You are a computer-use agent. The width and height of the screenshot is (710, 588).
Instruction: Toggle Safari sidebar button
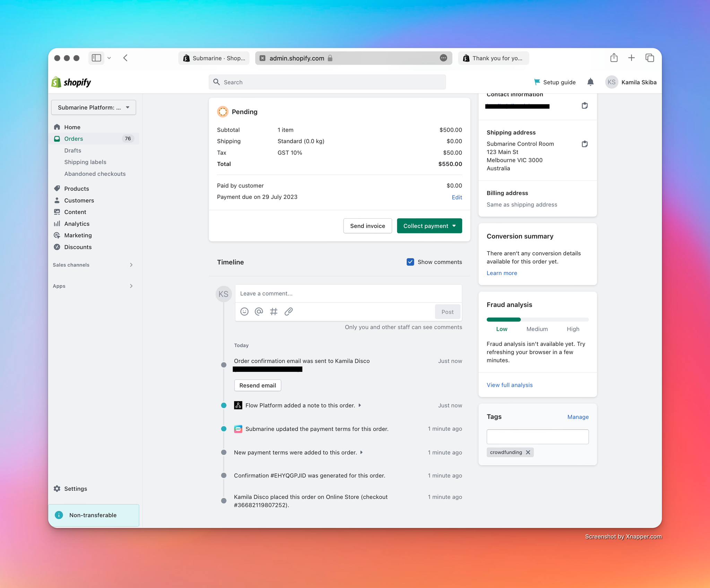(x=96, y=58)
